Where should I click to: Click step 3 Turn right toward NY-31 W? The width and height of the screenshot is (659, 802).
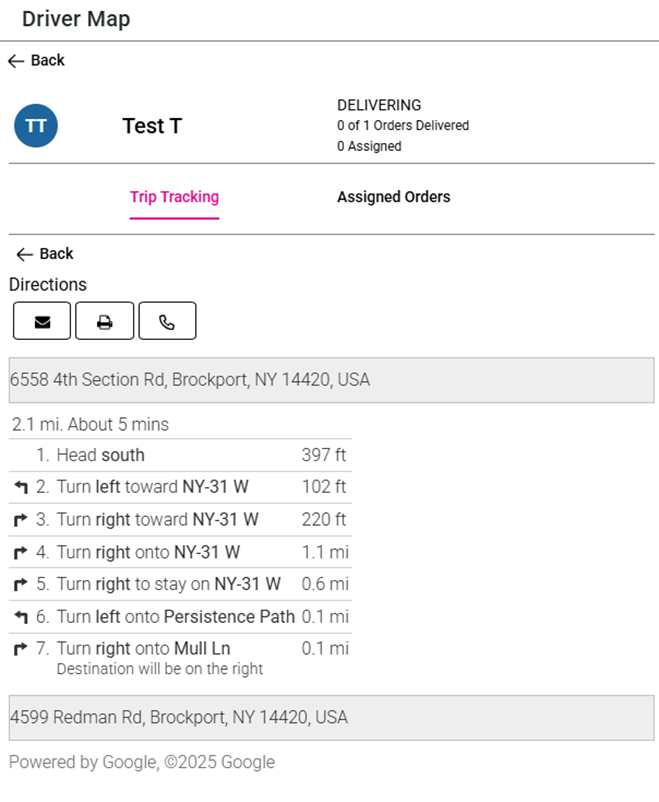click(x=157, y=520)
